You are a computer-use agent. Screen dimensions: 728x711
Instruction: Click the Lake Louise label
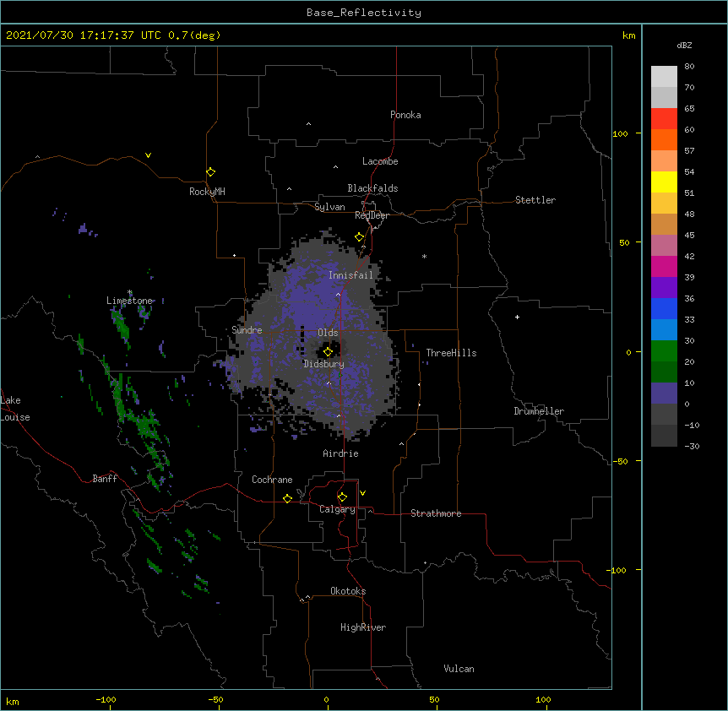pos(15,409)
